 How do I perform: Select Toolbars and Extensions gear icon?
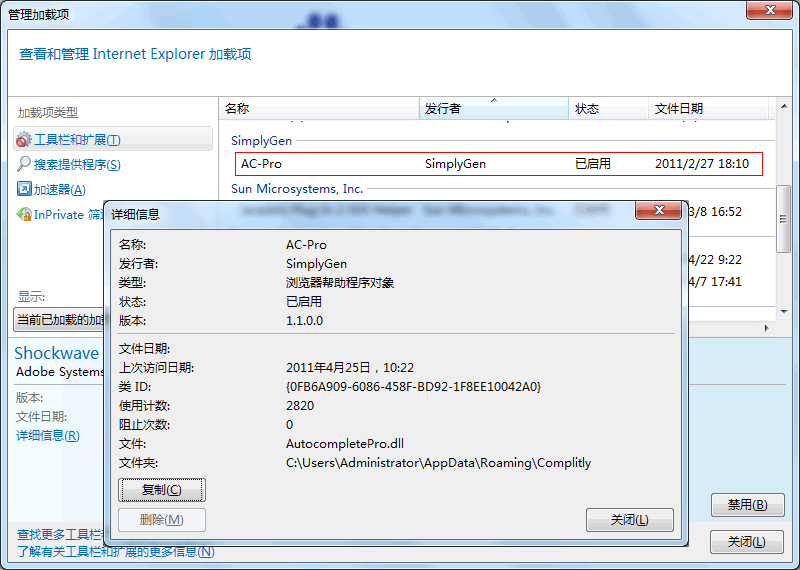23,139
